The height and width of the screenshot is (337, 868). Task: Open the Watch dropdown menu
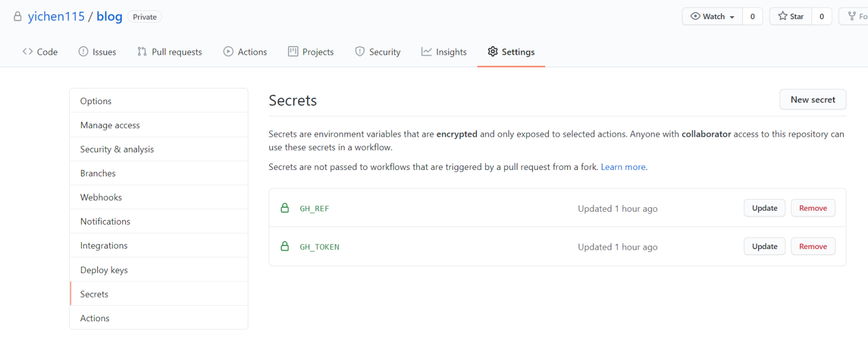712,16
